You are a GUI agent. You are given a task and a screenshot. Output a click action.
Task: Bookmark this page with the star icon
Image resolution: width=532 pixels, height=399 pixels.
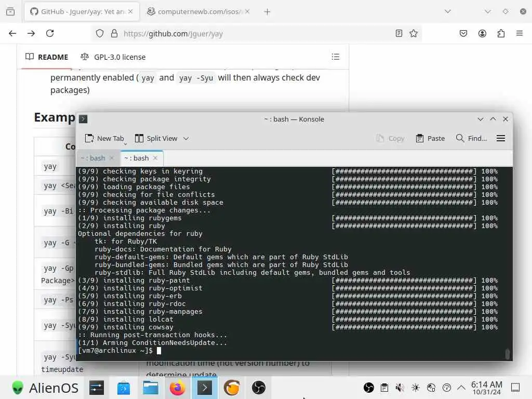click(x=413, y=33)
